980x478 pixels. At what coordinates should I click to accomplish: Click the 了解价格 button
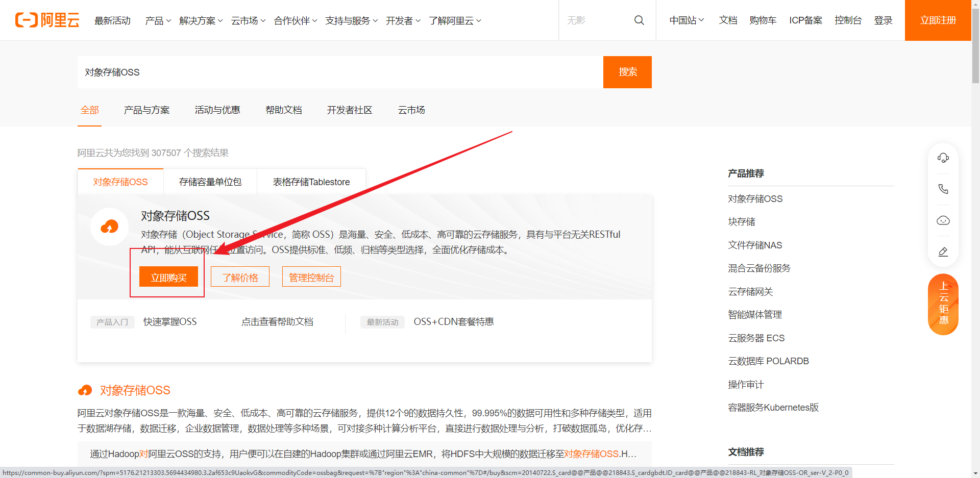(240, 277)
